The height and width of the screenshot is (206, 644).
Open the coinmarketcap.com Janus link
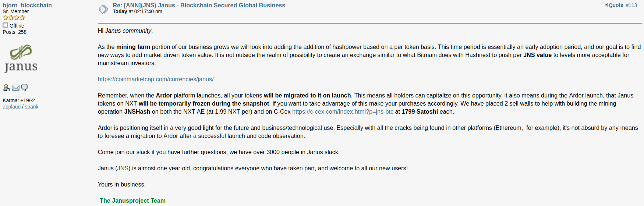[x=156, y=79]
